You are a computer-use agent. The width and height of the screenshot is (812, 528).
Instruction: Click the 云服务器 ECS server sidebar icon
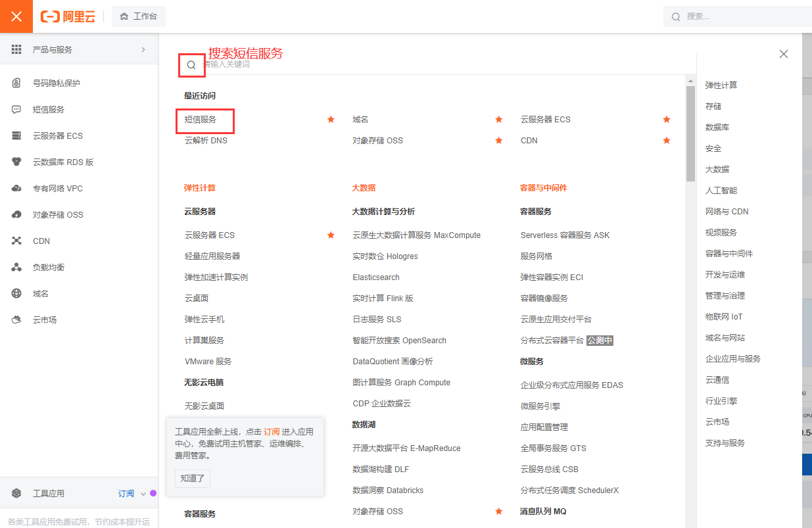tap(16, 136)
